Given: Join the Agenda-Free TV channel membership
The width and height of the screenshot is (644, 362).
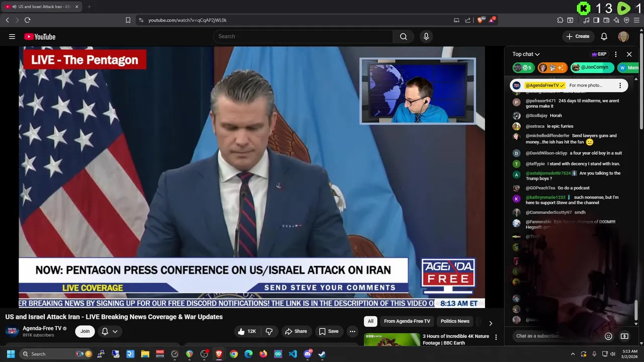Looking at the screenshot, I should (85, 331).
